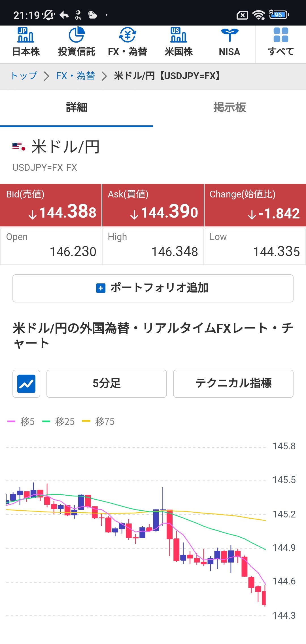
Task: Toggle the 移25 moving average legend
Action: coord(59,422)
